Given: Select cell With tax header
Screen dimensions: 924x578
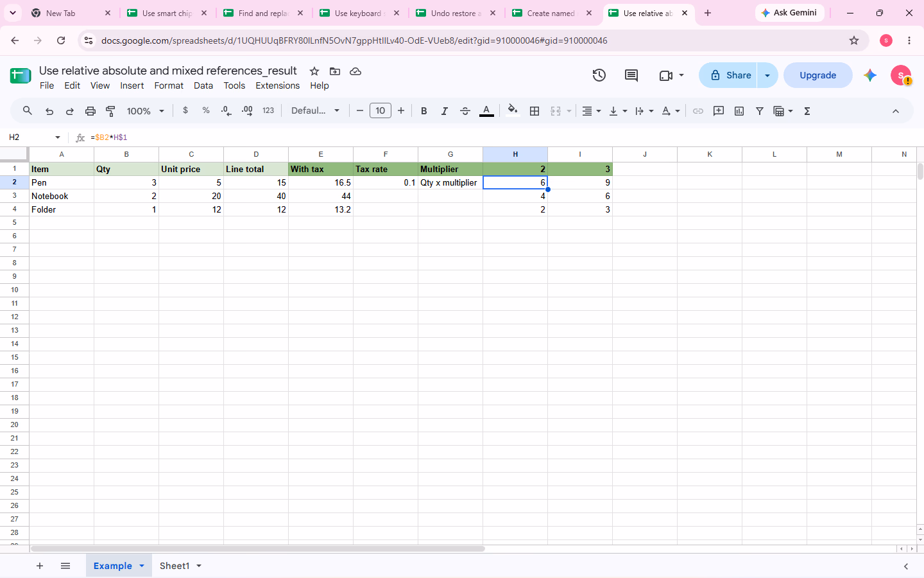Looking at the screenshot, I should tap(321, 169).
